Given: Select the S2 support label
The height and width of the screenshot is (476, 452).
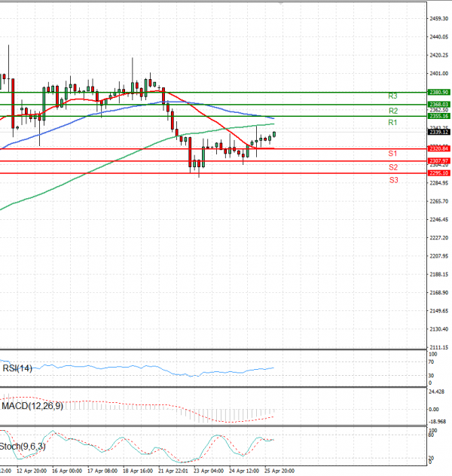Looking at the screenshot, I should [393, 167].
